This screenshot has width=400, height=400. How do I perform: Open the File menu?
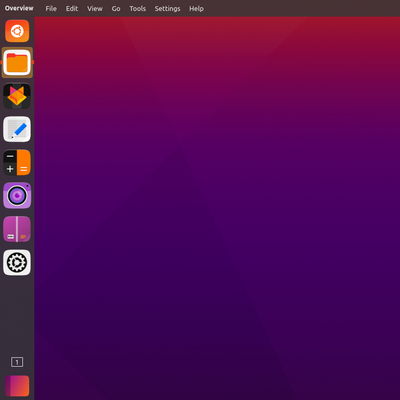coord(51,9)
